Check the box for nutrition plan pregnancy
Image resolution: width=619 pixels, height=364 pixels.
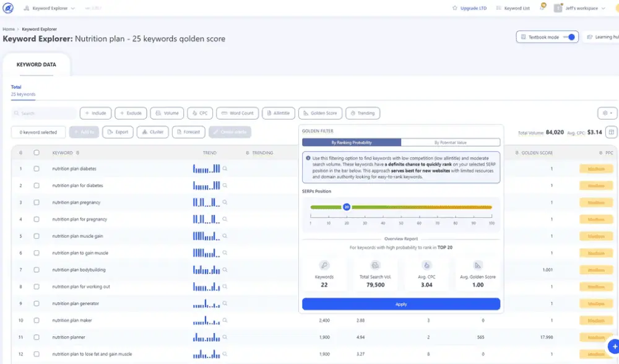click(x=37, y=202)
